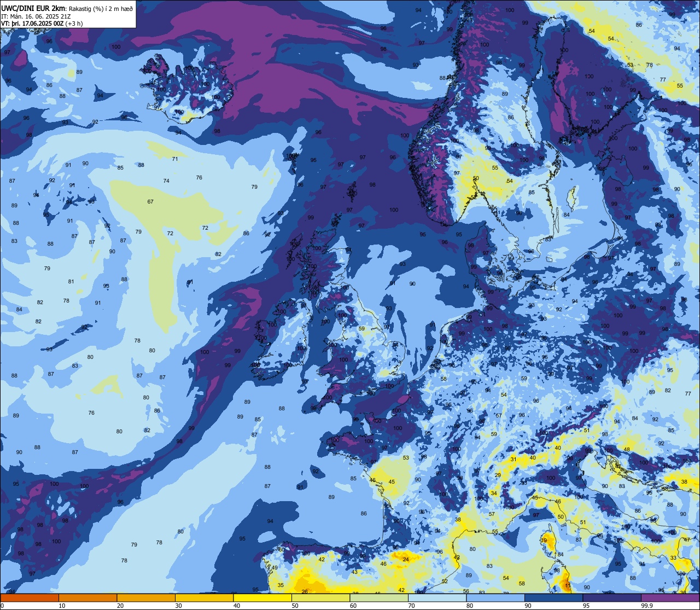Click the yellow-green 60–70 legend swatch
Screen dimensions: 700x610
pyautogui.click(x=379, y=597)
